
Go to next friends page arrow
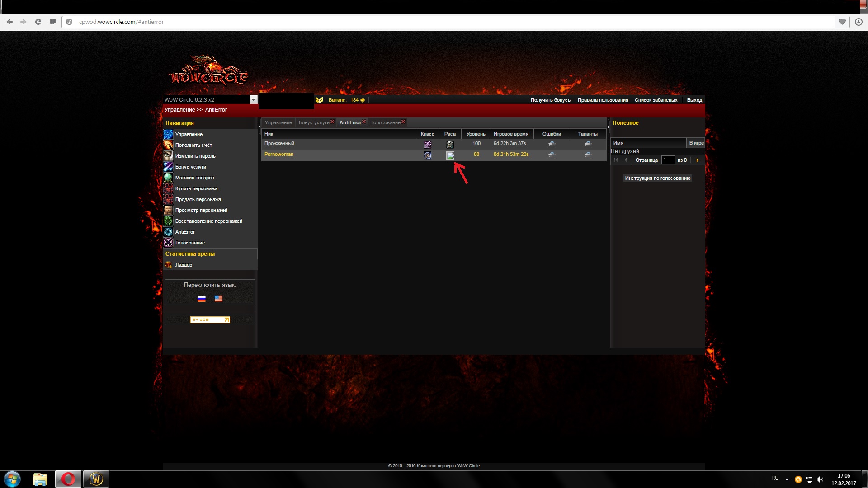point(698,160)
